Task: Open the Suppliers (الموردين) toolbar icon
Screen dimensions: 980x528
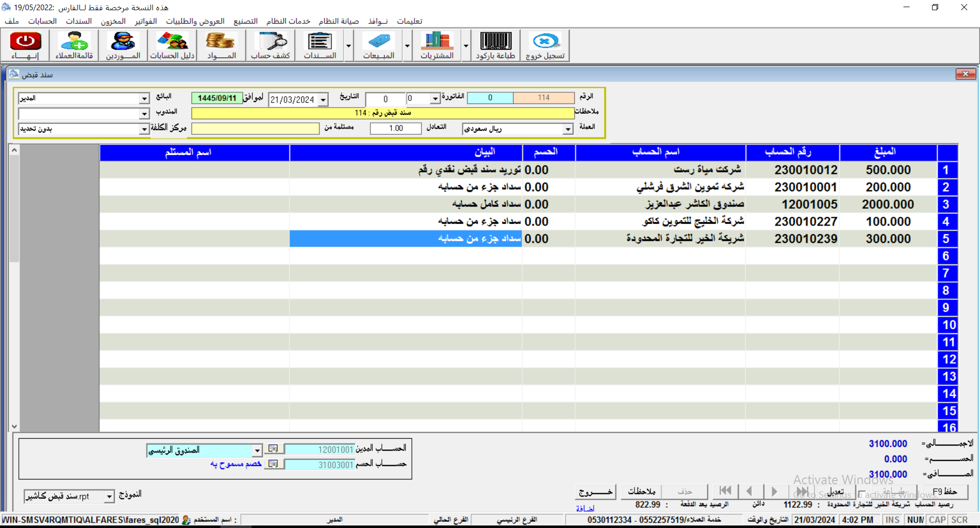Action: pyautogui.click(x=123, y=45)
